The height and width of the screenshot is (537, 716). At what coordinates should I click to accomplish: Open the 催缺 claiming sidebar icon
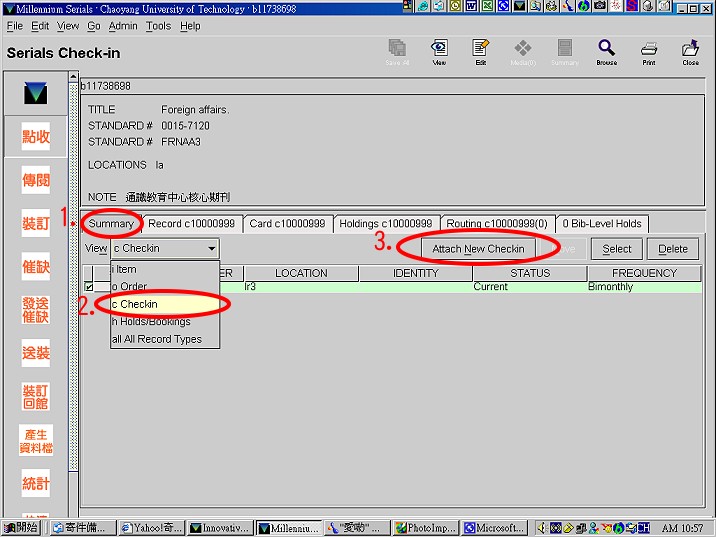coord(36,267)
